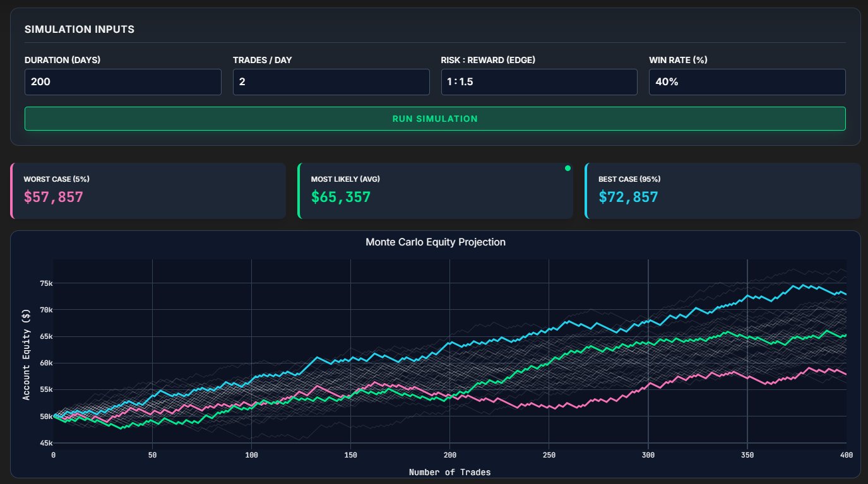
Task: Run the simulation
Action: click(x=434, y=118)
